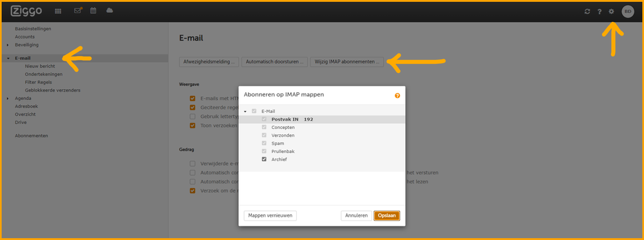Open the settings gear icon
Viewport: 644px width, 240px height.
coord(612,12)
